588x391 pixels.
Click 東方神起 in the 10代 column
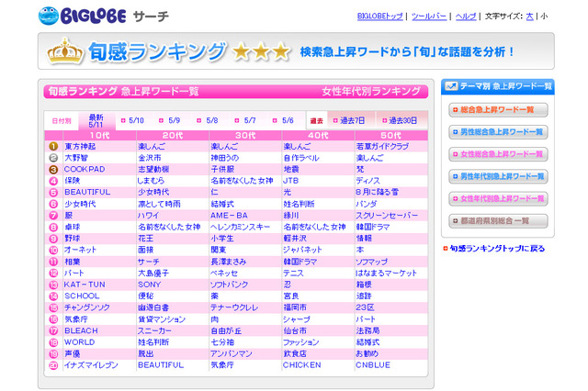(x=80, y=147)
